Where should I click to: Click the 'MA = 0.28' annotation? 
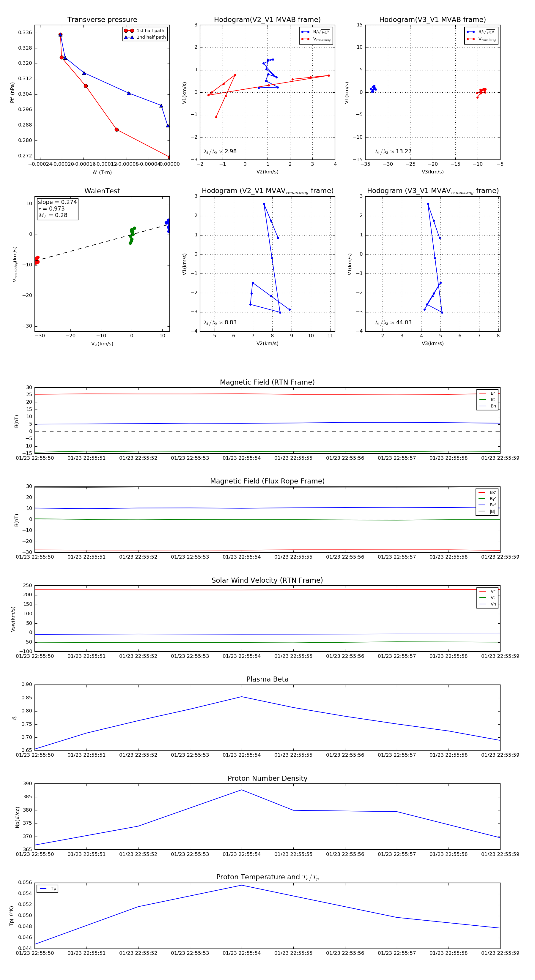(53, 215)
